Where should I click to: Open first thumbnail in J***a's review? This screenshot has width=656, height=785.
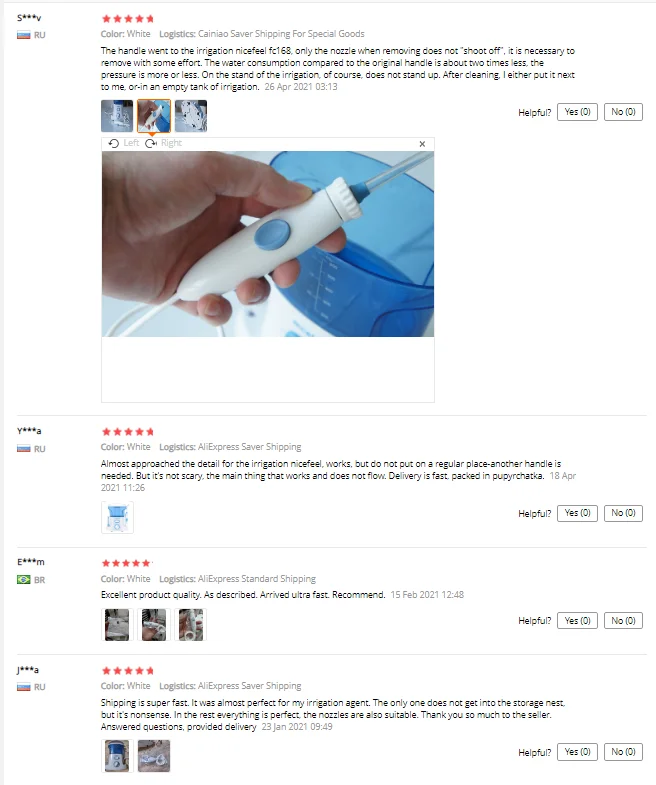point(117,756)
